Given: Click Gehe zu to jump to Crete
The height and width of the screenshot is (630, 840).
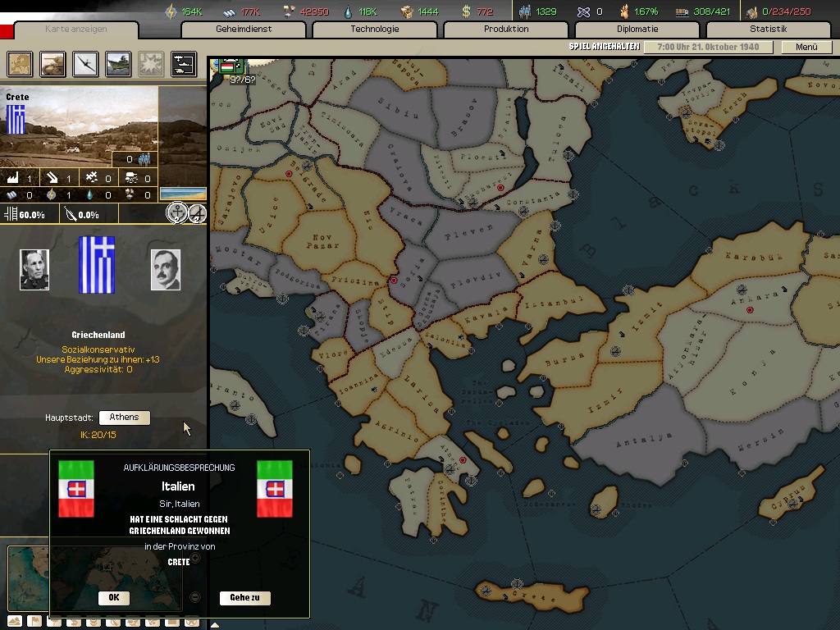Looking at the screenshot, I should 244,598.
